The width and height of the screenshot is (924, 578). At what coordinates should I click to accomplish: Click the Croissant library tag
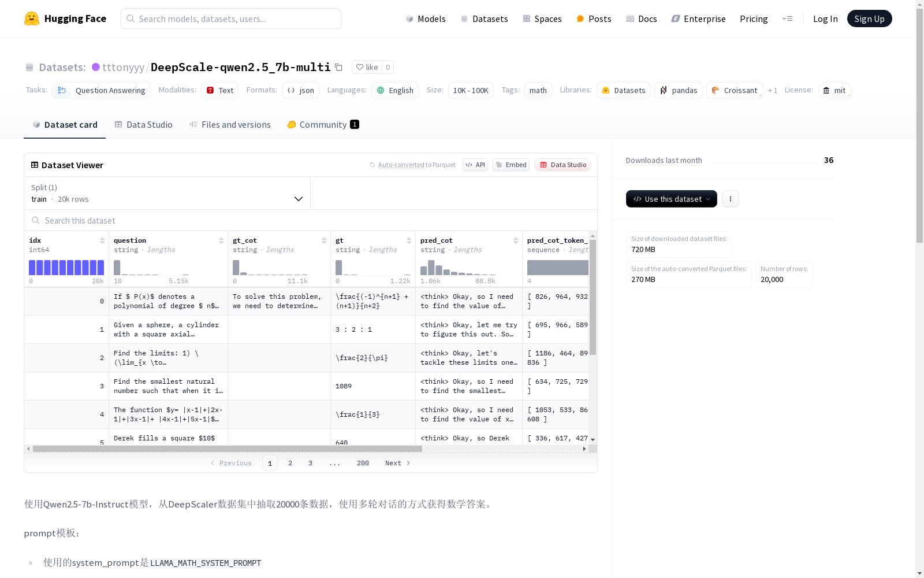(735, 90)
